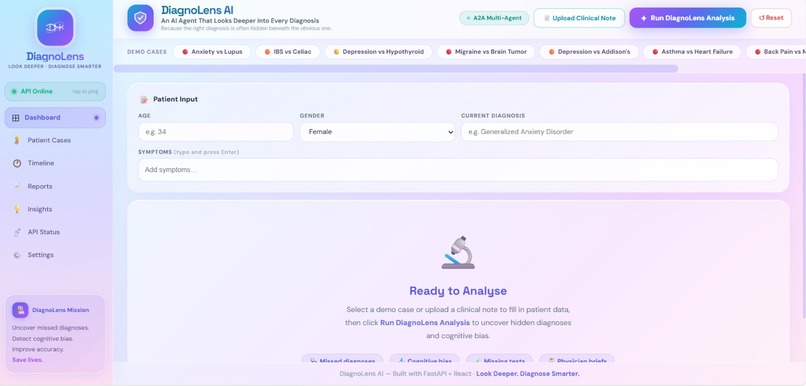806x386 pixels.
Task: Click the Patient Cases person icon
Action: point(17,140)
